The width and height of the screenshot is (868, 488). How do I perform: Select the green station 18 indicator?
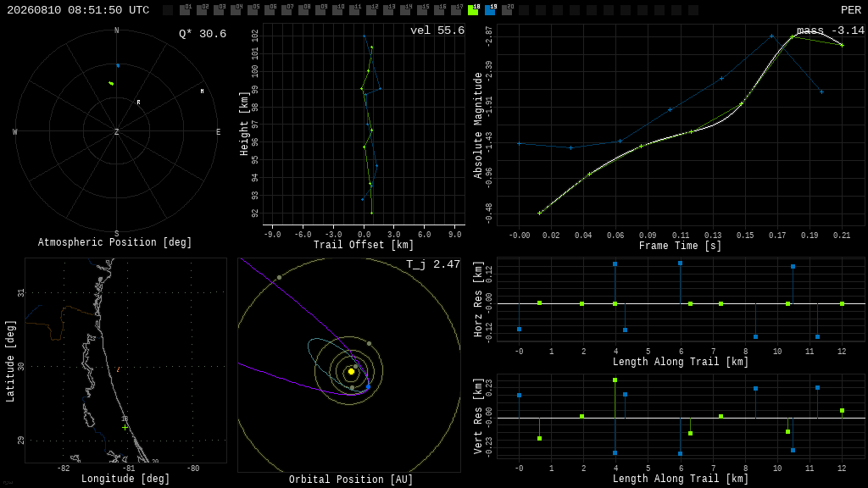473,9
